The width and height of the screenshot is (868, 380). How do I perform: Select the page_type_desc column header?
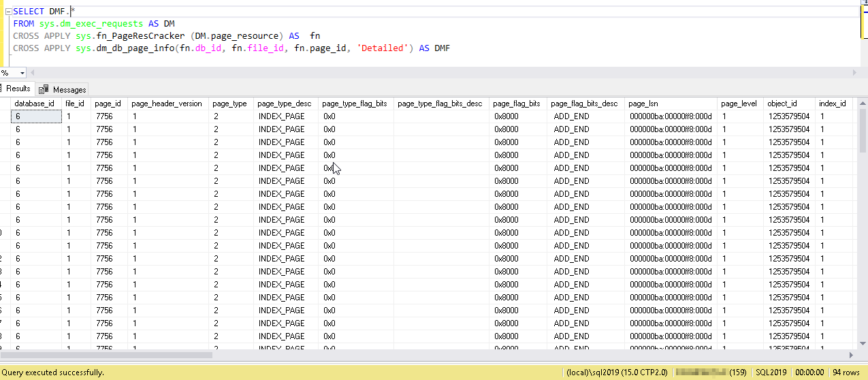coord(284,104)
